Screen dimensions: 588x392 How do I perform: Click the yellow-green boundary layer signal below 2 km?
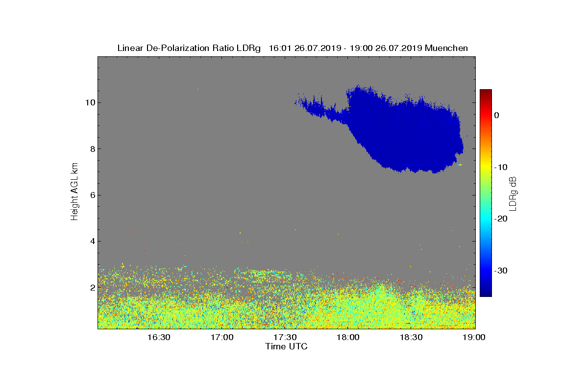287,309
